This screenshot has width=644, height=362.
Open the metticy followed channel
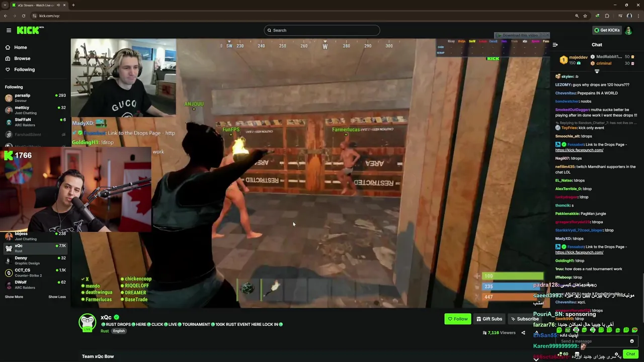pyautogui.click(x=35, y=110)
